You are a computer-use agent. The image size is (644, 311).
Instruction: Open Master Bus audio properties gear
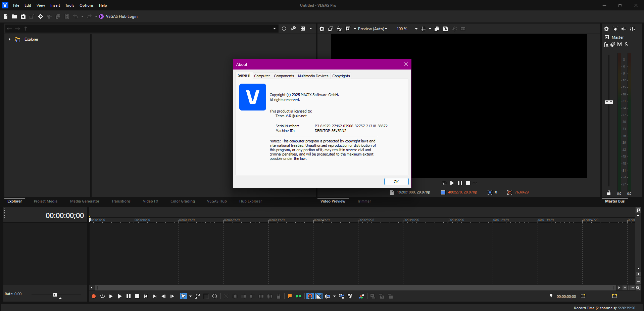[x=606, y=29]
